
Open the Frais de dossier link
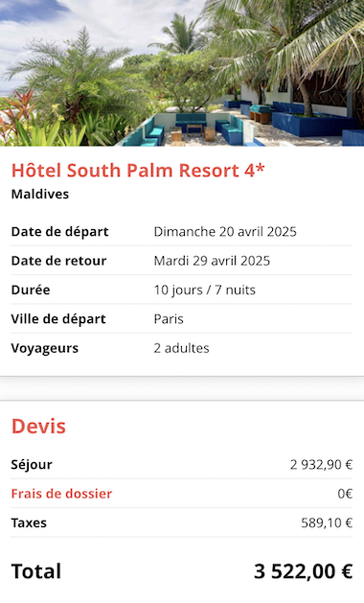[x=61, y=494]
